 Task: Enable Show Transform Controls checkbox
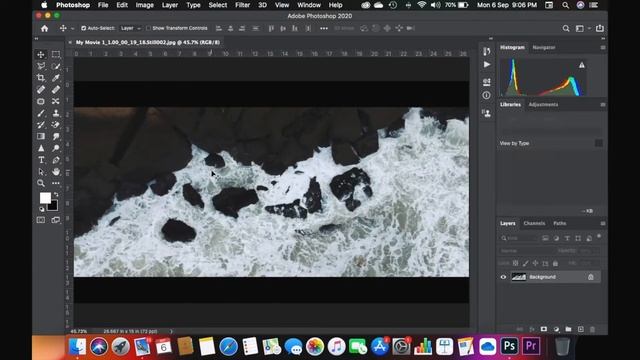coord(149,28)
